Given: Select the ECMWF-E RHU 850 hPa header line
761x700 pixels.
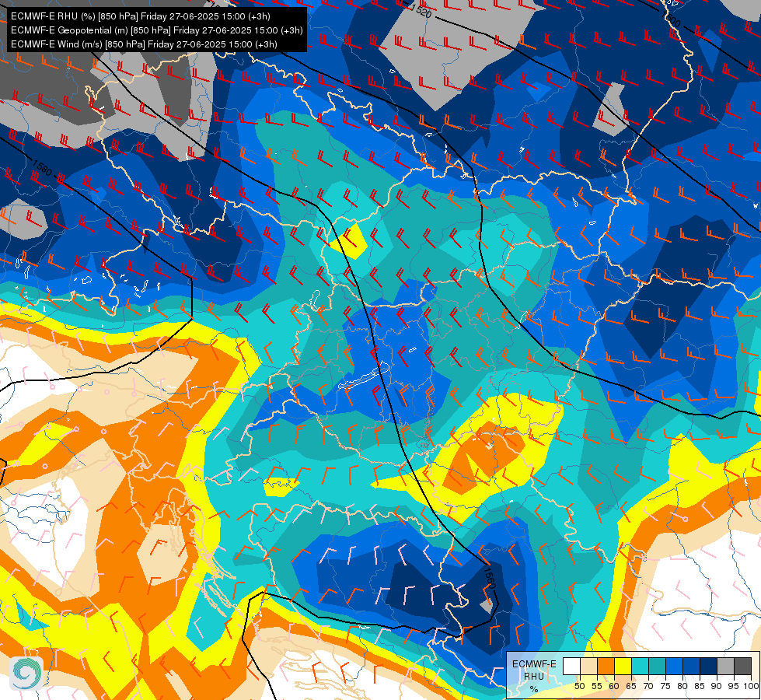Looking at the screenshot, I should click(x=140, y=16).
